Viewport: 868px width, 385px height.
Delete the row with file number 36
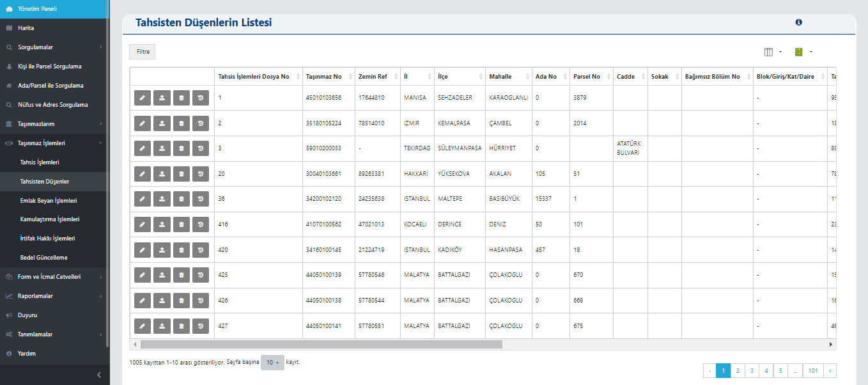(182, 200)
